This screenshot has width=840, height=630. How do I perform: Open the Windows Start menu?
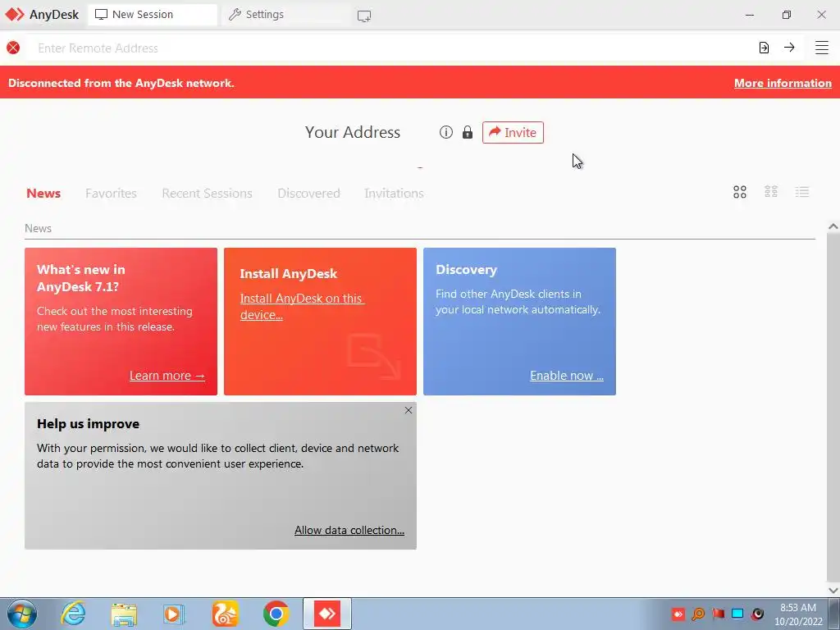[22, 614]
